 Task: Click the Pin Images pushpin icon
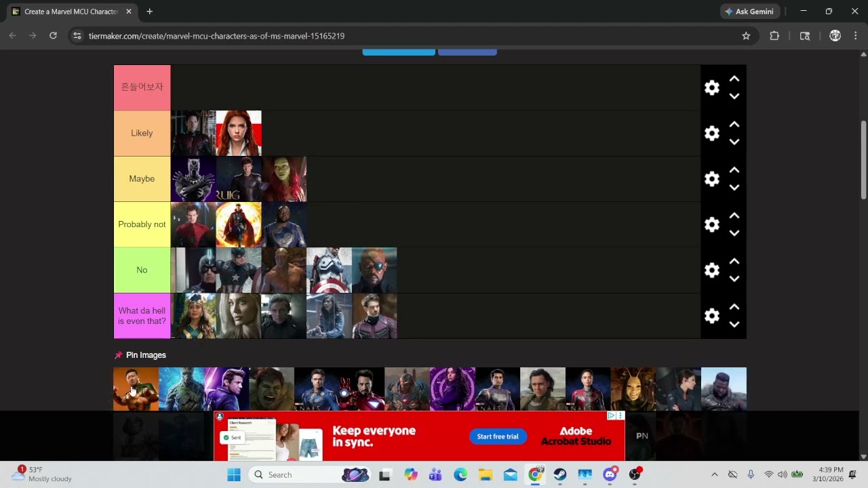[119, 355]
